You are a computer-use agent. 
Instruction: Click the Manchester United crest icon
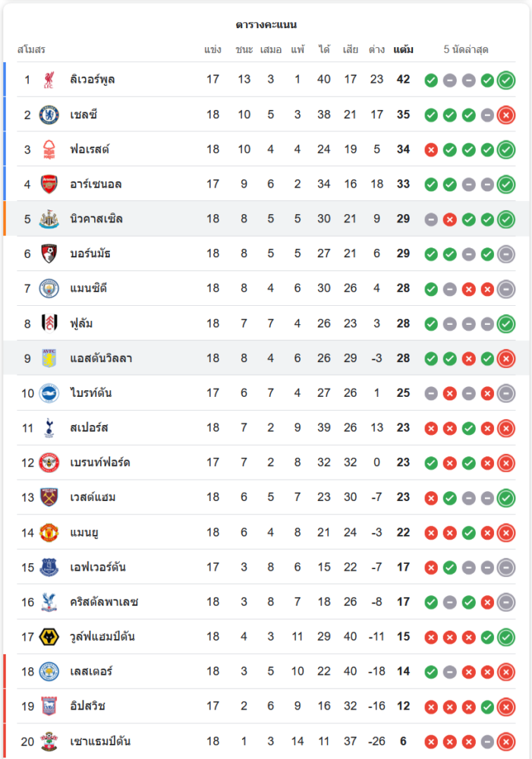(x=49, y=532)
